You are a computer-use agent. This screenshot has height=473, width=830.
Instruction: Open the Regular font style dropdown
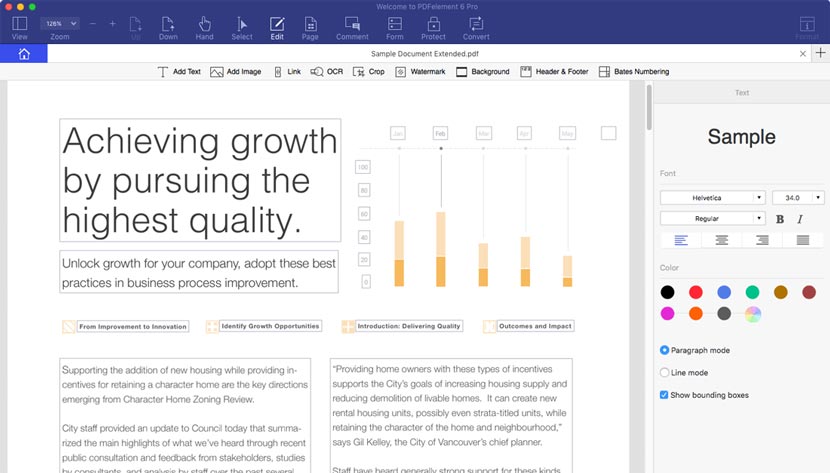[712, 218]
